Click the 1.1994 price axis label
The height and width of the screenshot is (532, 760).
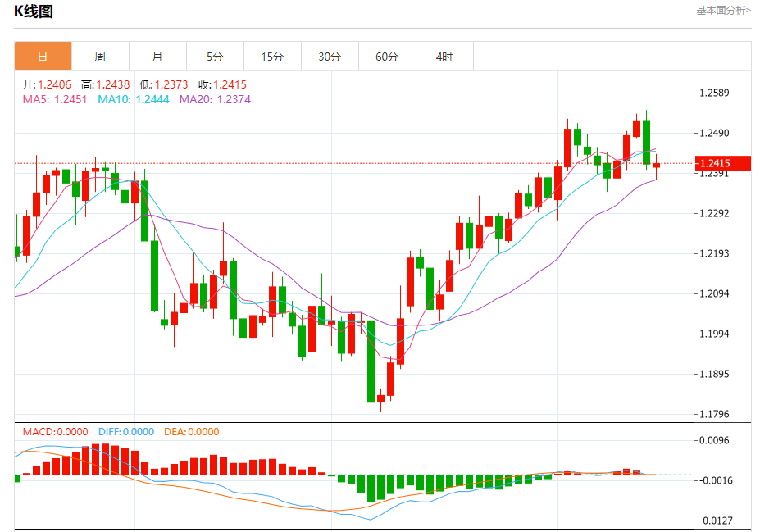714,334
